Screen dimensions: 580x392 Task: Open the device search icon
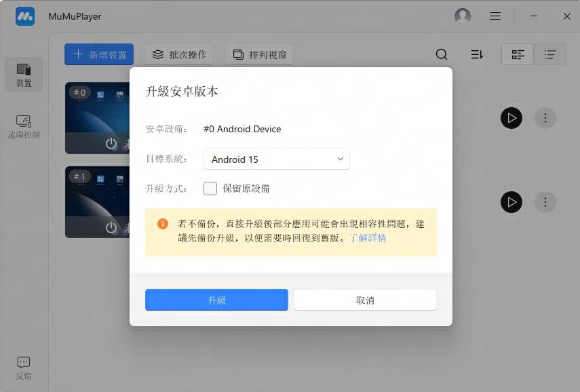(x=442, y=54)
